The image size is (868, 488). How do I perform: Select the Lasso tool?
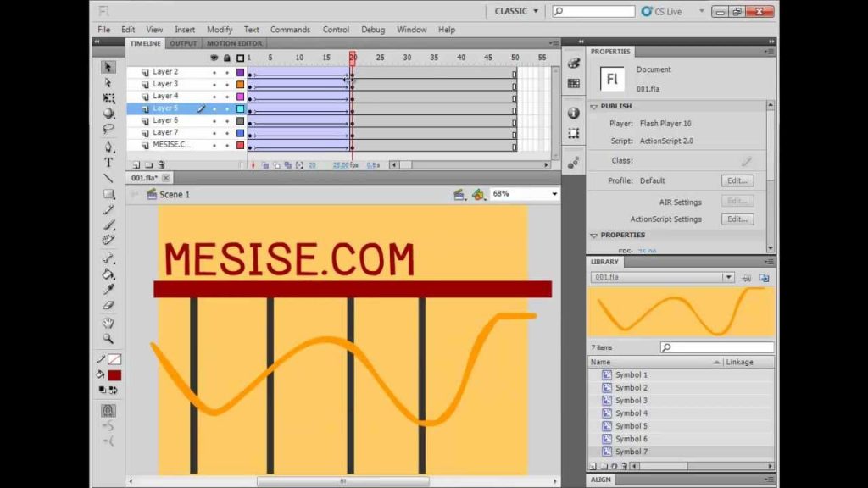(x=108, y=129)
